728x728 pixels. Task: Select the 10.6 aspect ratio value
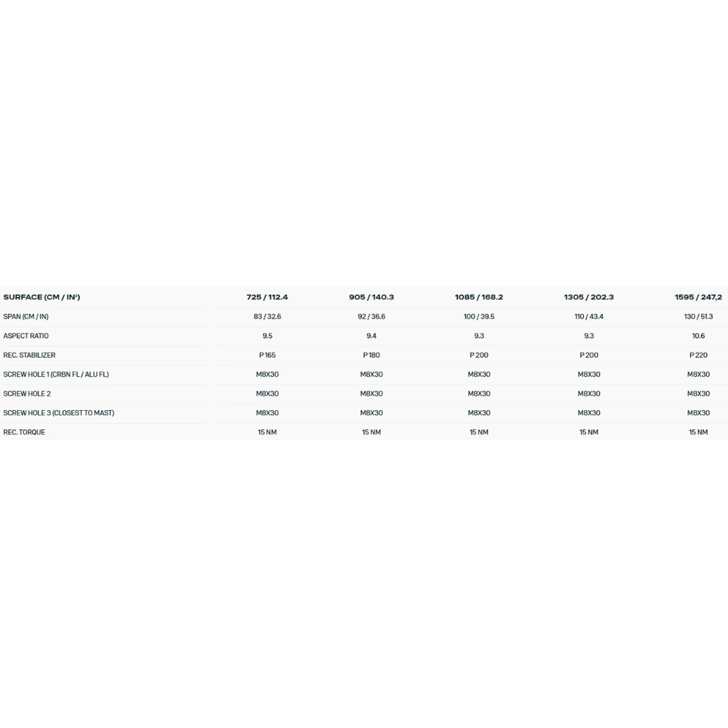[698, 336]
